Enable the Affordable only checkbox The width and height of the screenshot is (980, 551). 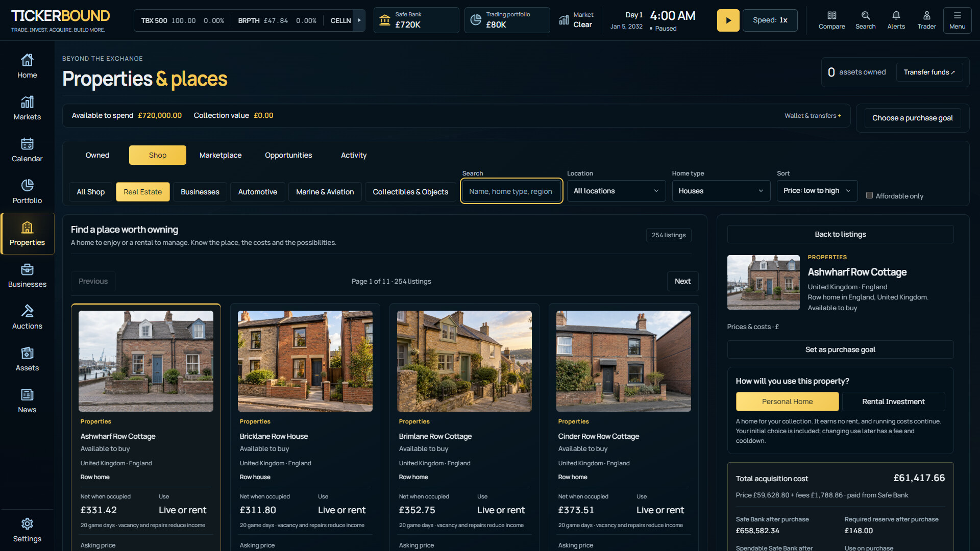click(869, 195)
